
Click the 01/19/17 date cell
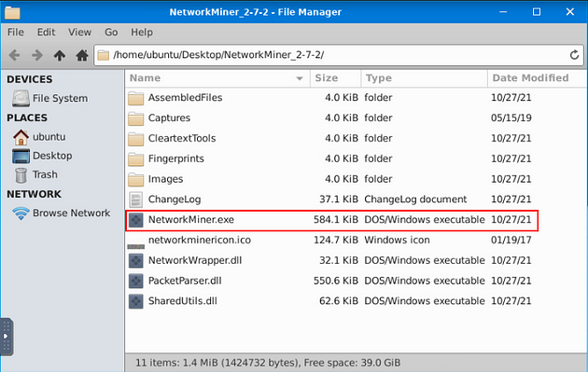pyautogui.click(x=511, y=240)
